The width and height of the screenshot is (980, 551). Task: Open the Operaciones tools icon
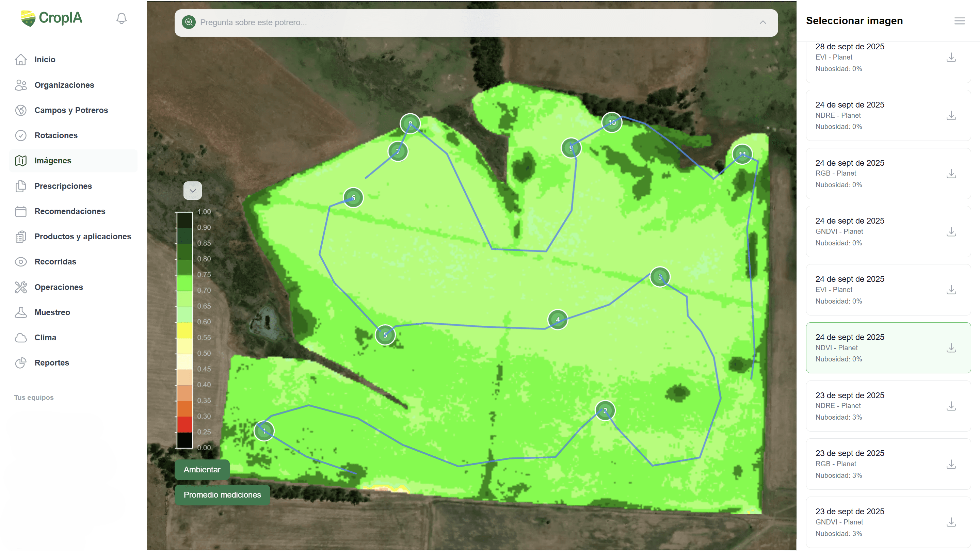tap(21, 287)
